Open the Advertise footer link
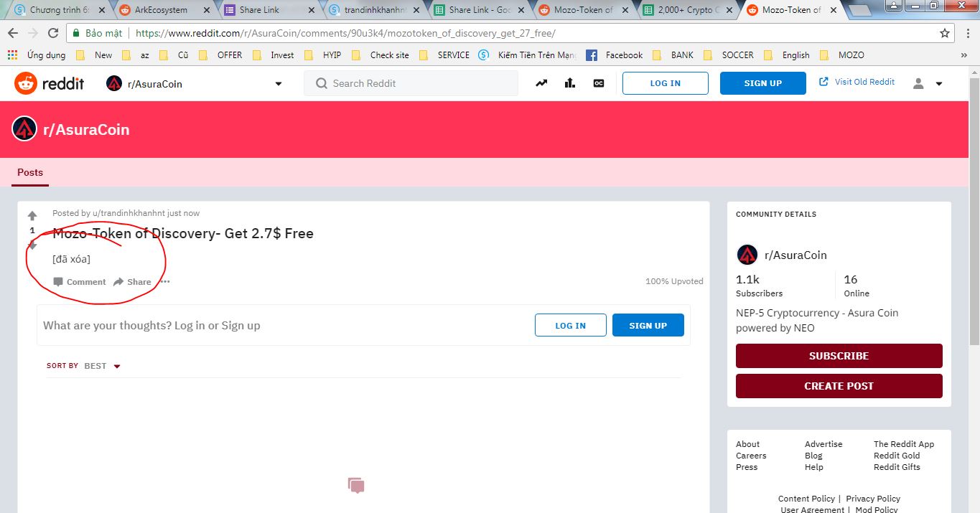The image size is (980, 513). click(823, 444)
